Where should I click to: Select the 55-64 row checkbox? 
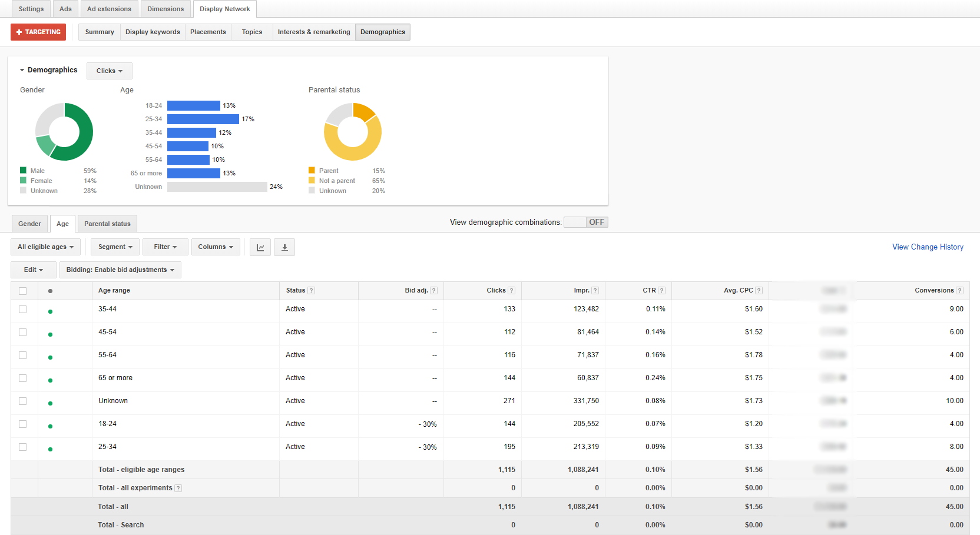[x=23, y=355]
